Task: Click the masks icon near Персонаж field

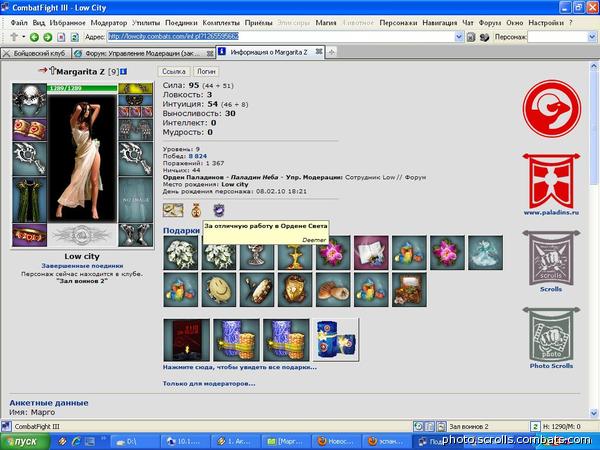Action: click(484, 37)
